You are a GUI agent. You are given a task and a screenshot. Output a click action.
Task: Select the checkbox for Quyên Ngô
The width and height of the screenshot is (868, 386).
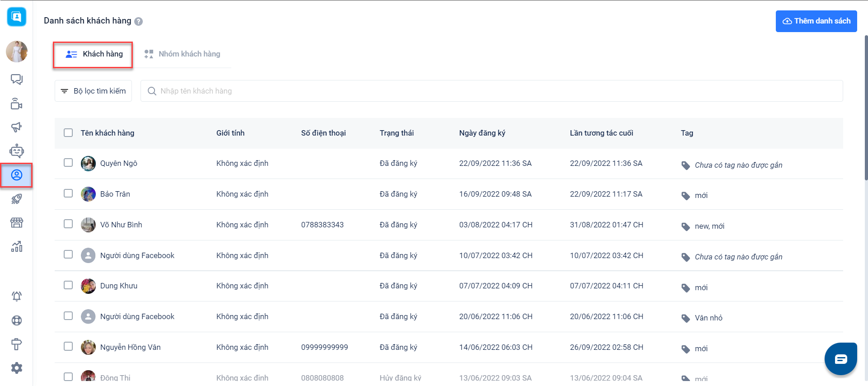point(68,163)
